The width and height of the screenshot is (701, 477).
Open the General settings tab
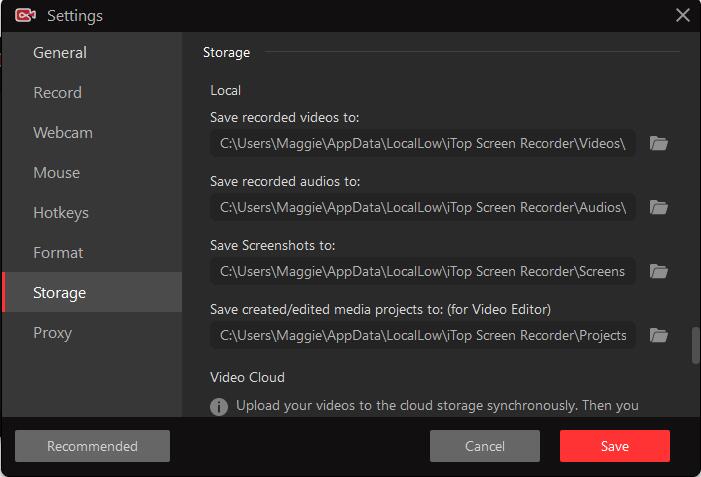point(60,53)
